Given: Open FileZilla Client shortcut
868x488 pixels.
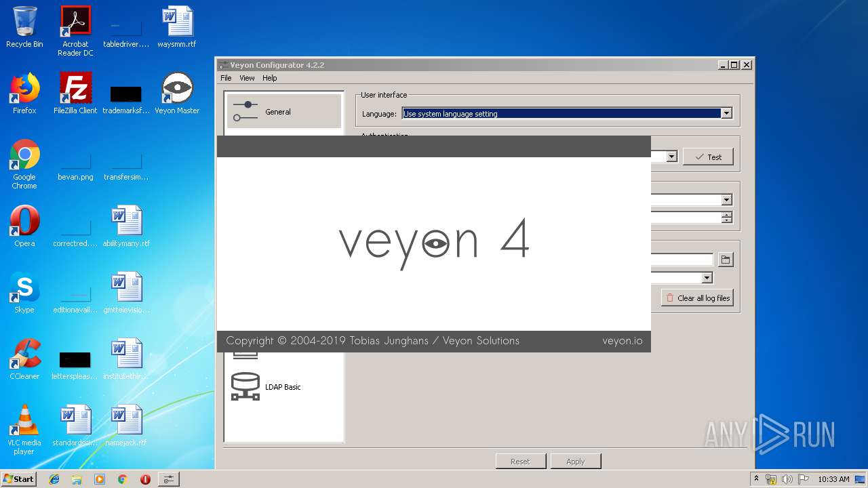Looking at the screenshot, I should click(x=75, y=94).
